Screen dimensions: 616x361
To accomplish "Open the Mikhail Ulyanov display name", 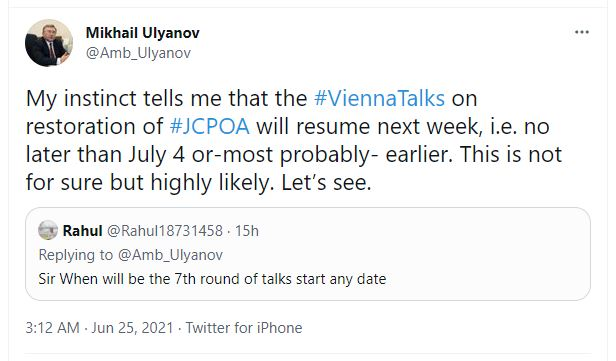I will [x=143, y=33].
